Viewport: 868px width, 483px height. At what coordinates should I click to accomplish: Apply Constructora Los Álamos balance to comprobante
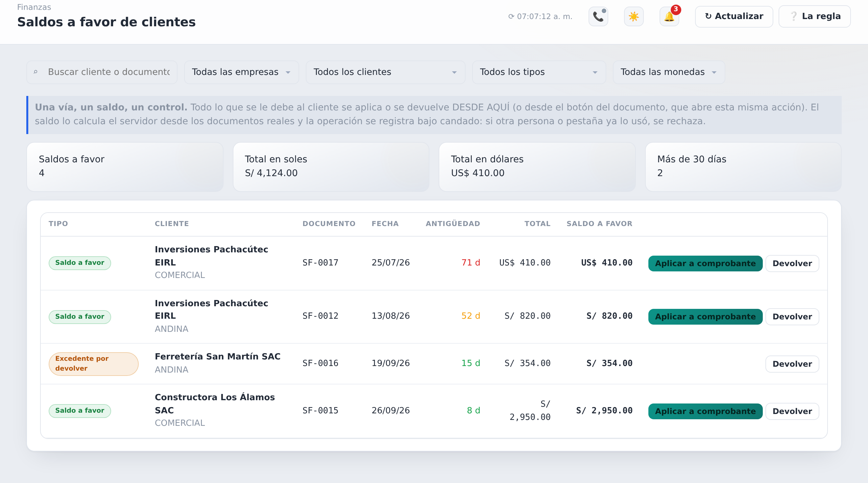coord(705,411)
